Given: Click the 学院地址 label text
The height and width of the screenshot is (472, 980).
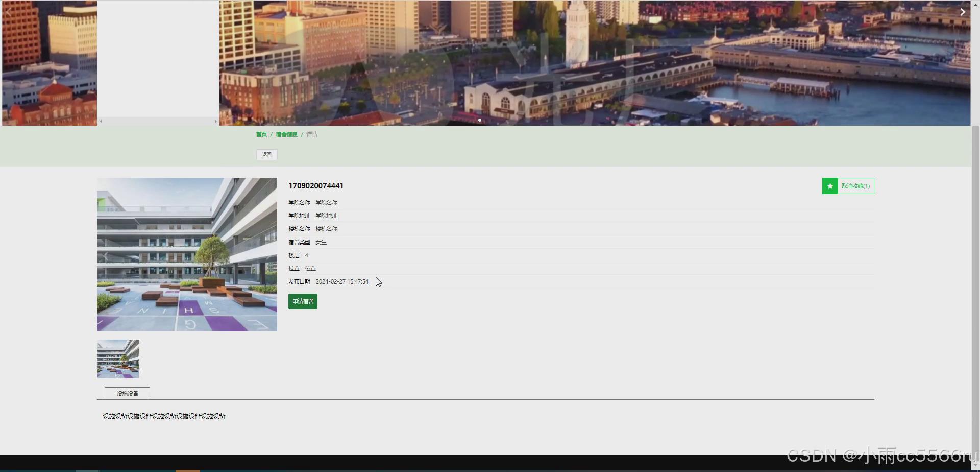Looking at the screenshot, I should [299, 216].
